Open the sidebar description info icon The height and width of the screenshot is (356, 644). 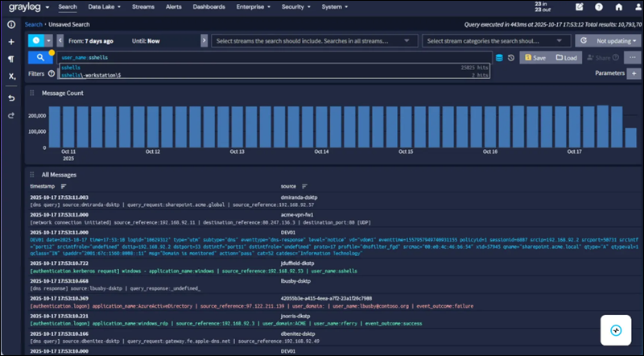click(x=11, y=25)
